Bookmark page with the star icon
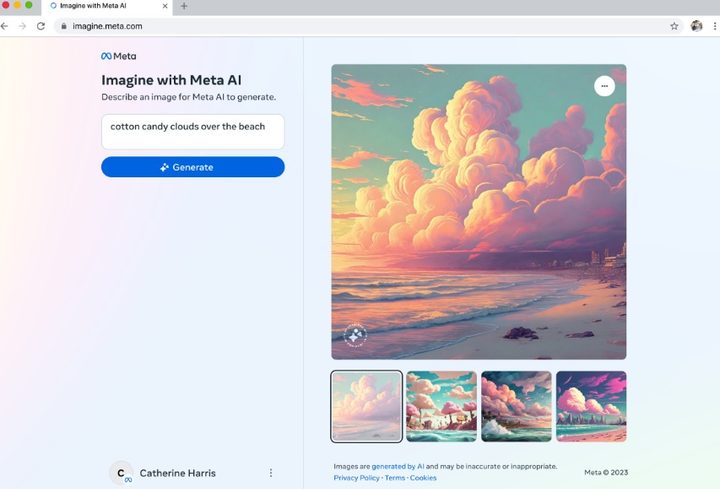Image resolution: width=720 pixels, height=489 pixels. 674,26
